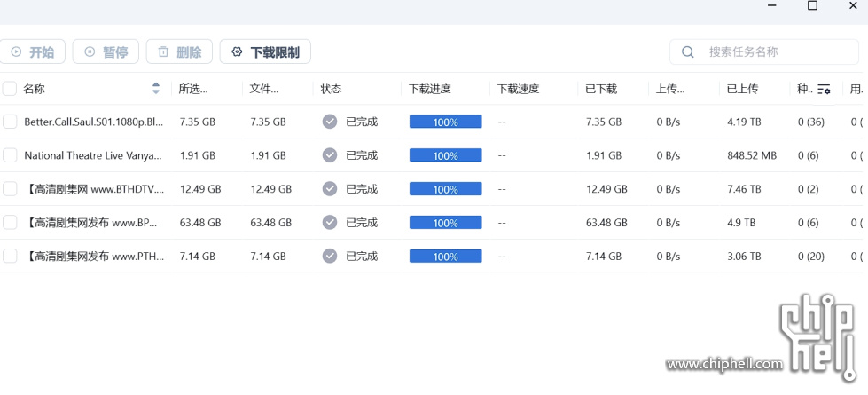Click the 7.46 TB uploaded value
The image size is (868, 395).
744,189
